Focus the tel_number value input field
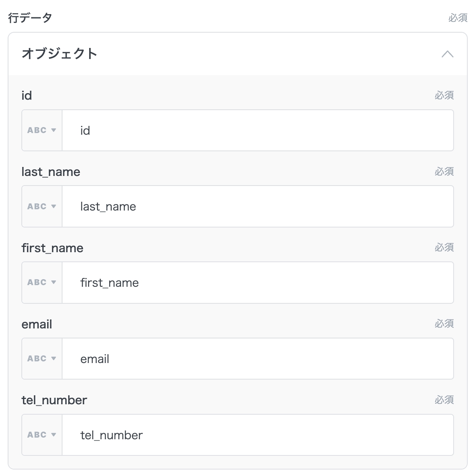Viewport: 475px width, 476px height. coord(258,435)
